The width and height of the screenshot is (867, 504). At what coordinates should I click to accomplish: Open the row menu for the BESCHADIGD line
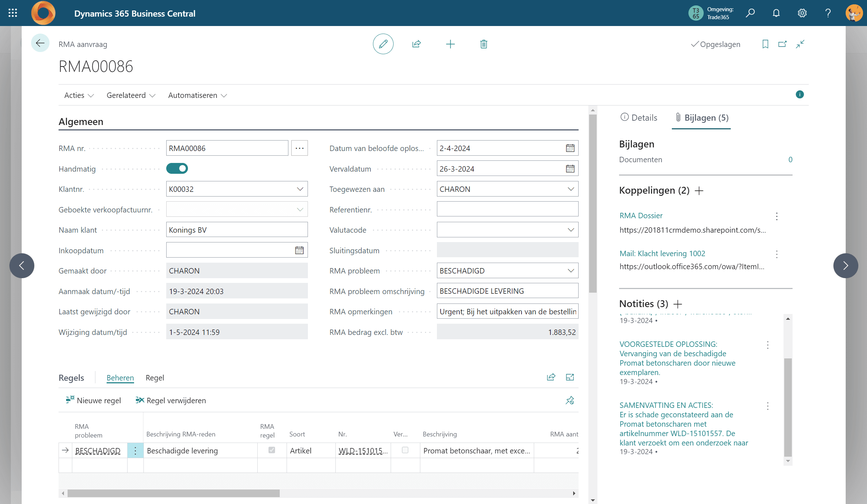[x=136, y=451]
